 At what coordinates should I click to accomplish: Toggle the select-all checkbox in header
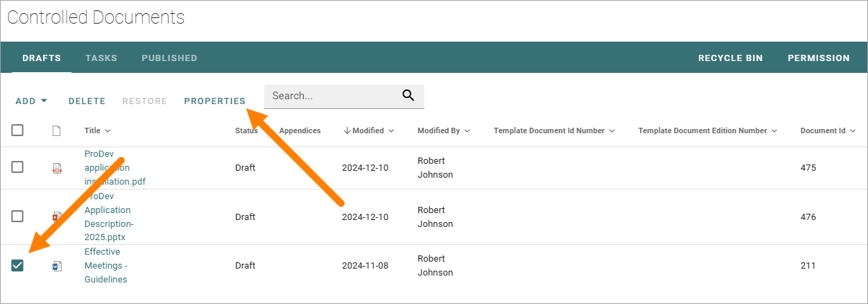pos(17,130)
